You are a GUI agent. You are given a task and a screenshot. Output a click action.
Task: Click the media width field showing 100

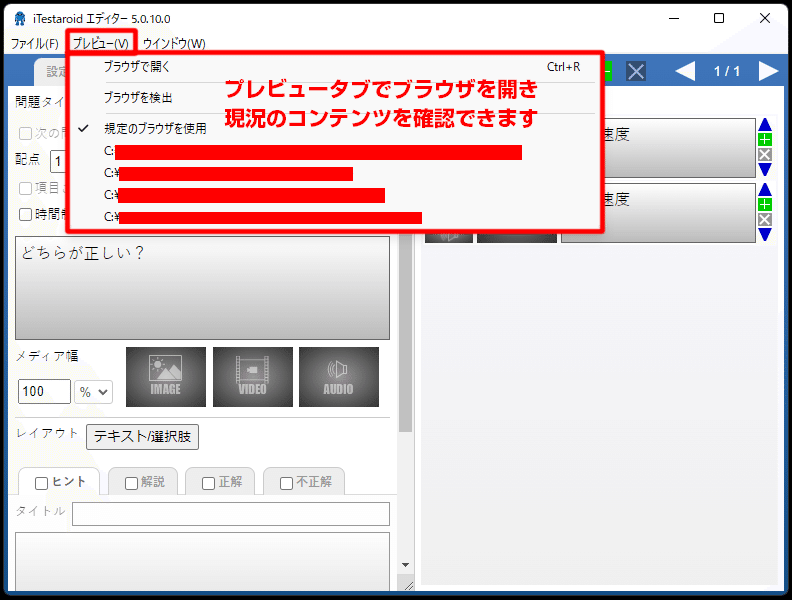click(x=44, y=392)
